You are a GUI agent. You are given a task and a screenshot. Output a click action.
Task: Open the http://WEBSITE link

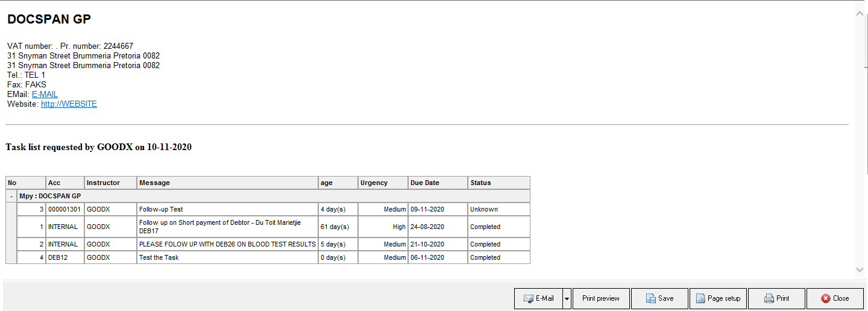tap(69, 104)
